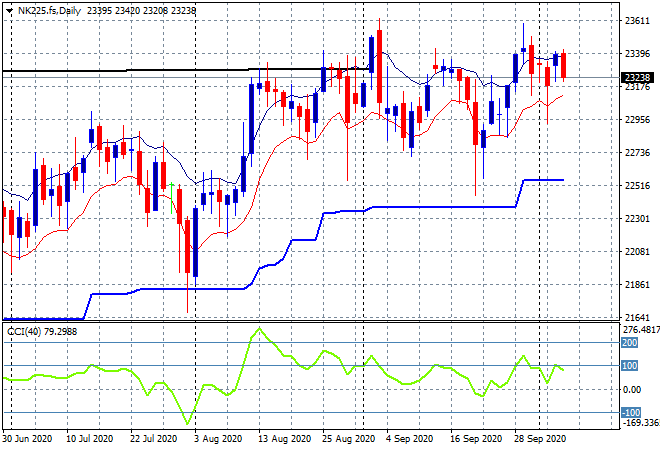Image resolution: width=660 pixels, height=450 pixels.
Task: Click the current price label 23238
Action: tap(638, 77)
